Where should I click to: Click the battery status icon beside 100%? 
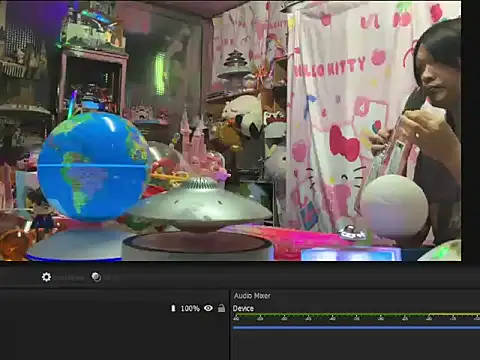[173, 308]
